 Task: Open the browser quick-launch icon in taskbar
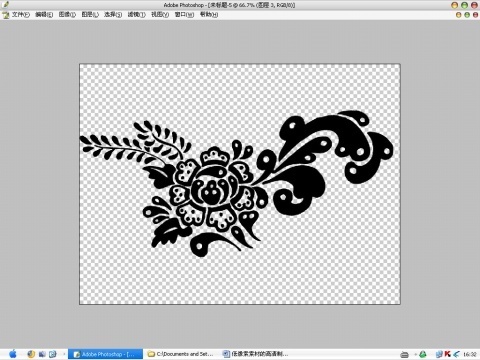(x=31, y=354)
